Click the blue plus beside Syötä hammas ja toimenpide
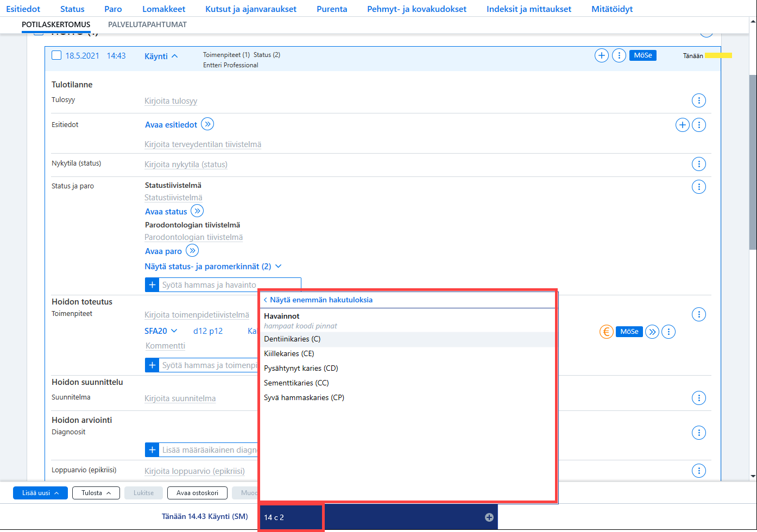 tap(152, 365)
